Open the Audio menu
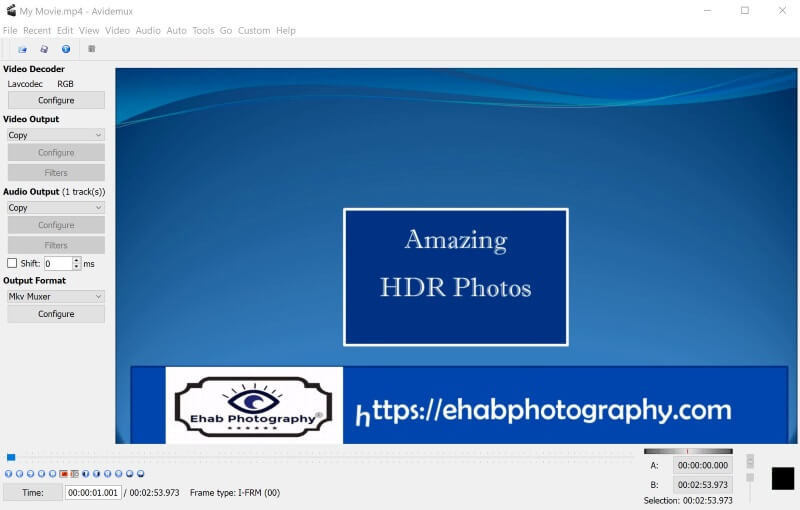800x510 pixels. (x=148, y=31)
